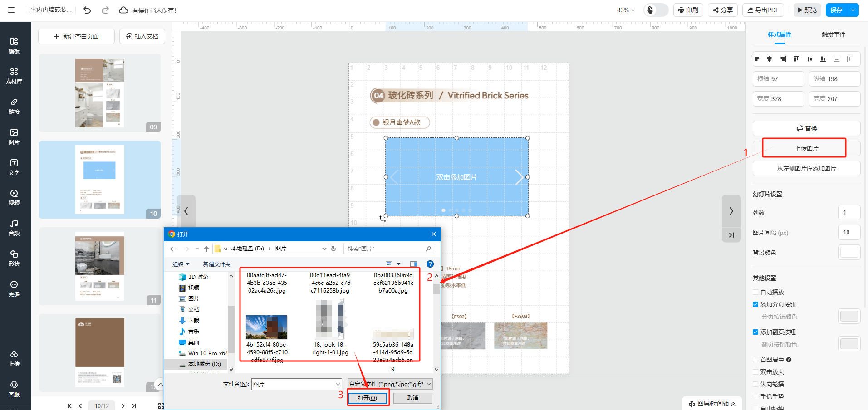Expand the file type filter dropdown

pos(390,384)
